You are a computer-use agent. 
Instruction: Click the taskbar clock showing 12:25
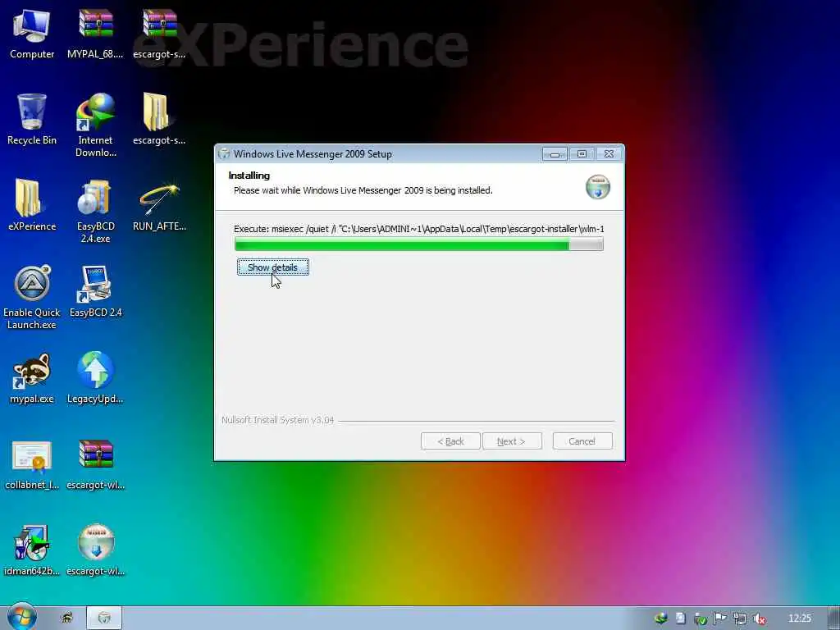pyautogui.click(x=799, y=619)
